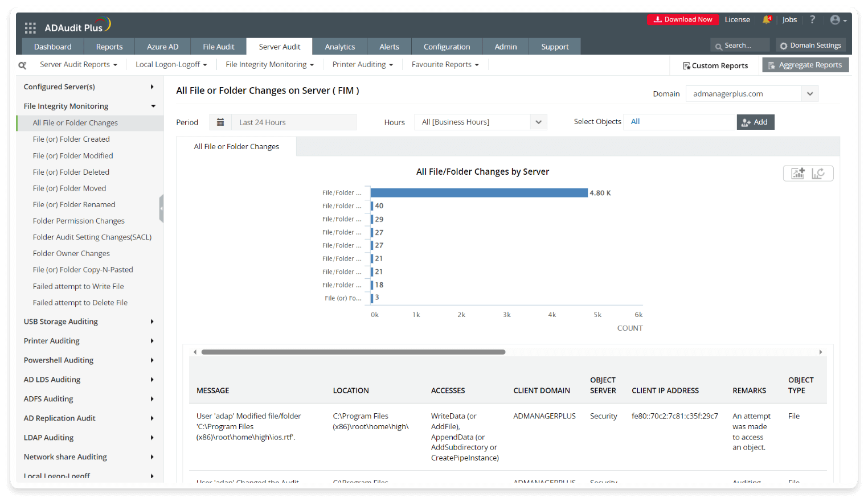Click the chart refresh view icon

point(818,174)
